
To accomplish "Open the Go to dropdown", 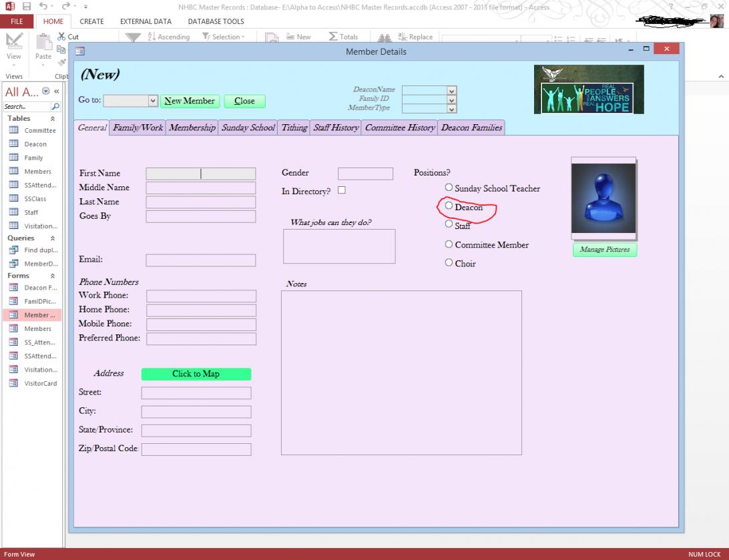I will pyautogui.click(x=152, y=100).
